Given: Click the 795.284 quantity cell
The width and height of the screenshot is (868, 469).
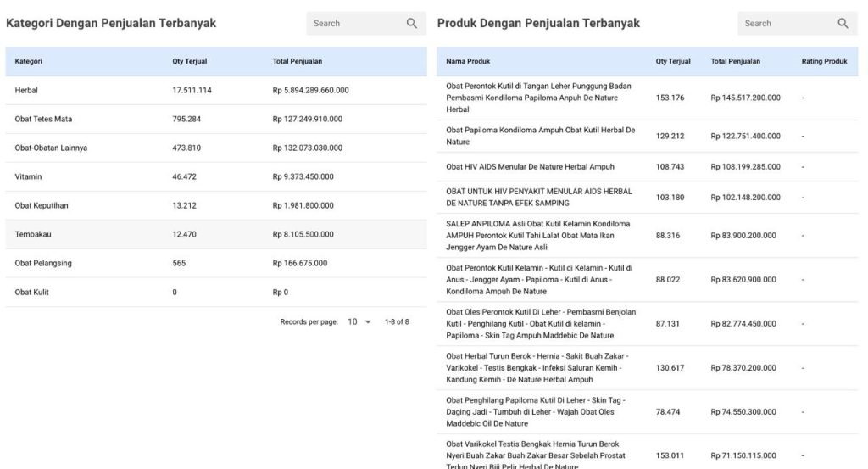Looking at the screenshot, I should [x=186, y=119].
